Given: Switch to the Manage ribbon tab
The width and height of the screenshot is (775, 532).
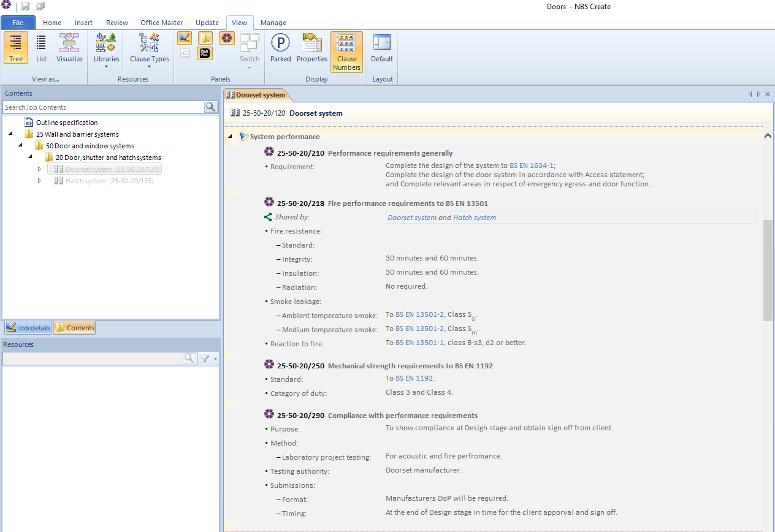Looking at the screenshot, I should [x=273, y=23].
